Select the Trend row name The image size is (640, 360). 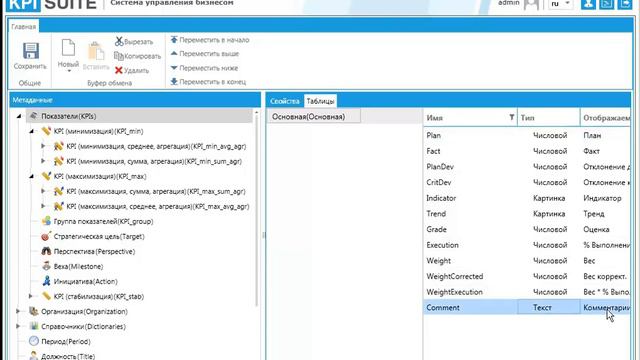[x=436, y=213]
